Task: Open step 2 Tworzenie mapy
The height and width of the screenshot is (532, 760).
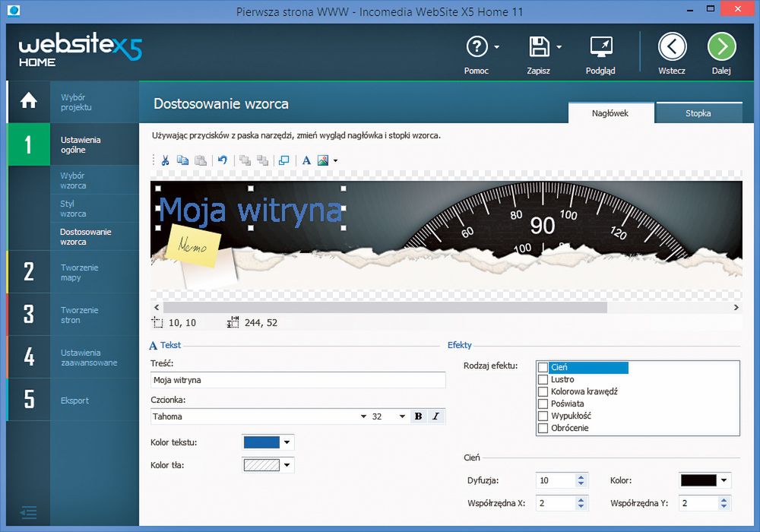Action: (x=73, y=272)
